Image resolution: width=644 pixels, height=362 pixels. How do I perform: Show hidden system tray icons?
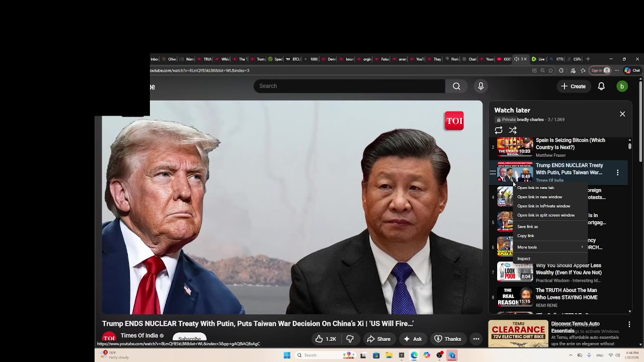[571, 355]
